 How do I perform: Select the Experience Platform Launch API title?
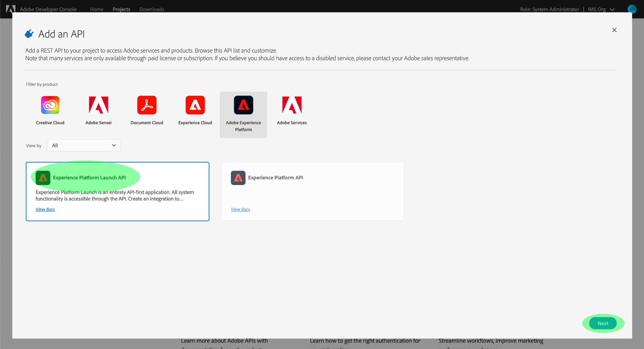(89, 178)
